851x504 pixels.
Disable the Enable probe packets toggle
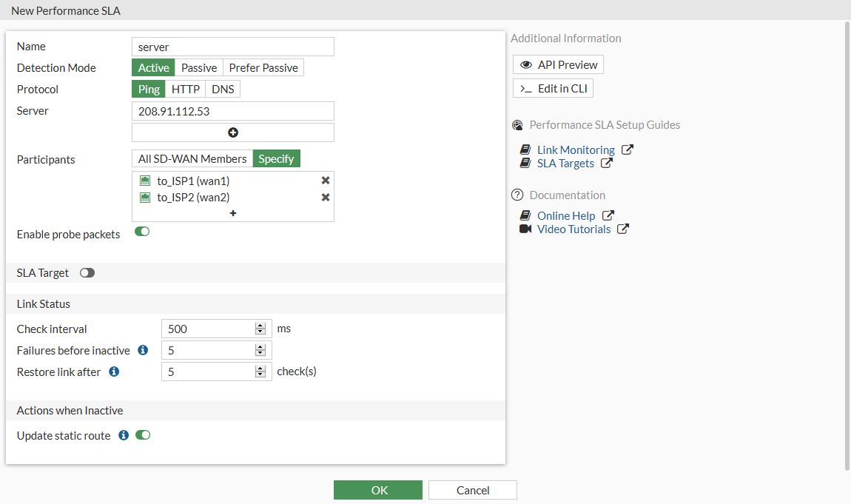tap(141, 231)
